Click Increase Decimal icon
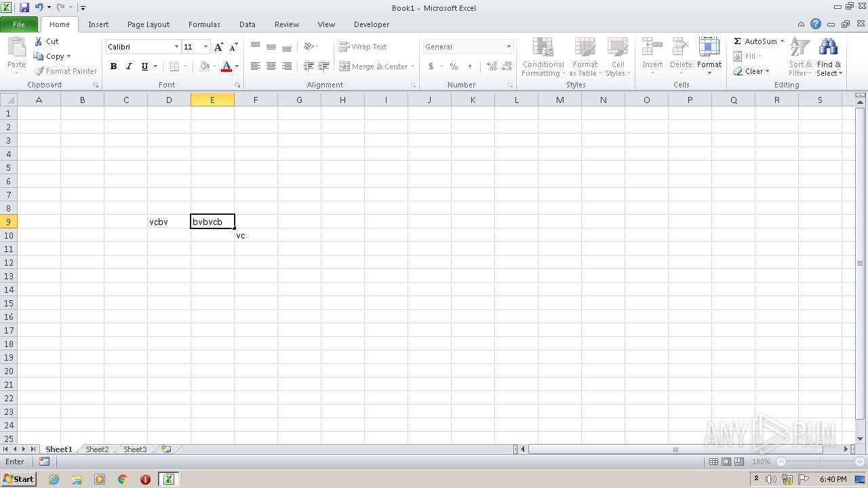868x488 pixels. (491, 66)
